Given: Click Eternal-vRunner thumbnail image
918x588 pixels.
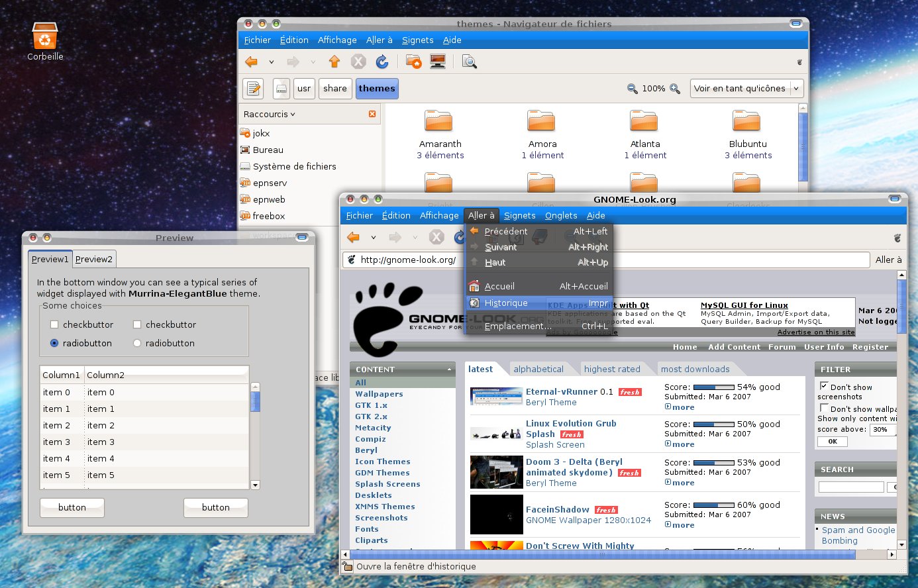Looking at the screenshot, I should pos(496,397).
